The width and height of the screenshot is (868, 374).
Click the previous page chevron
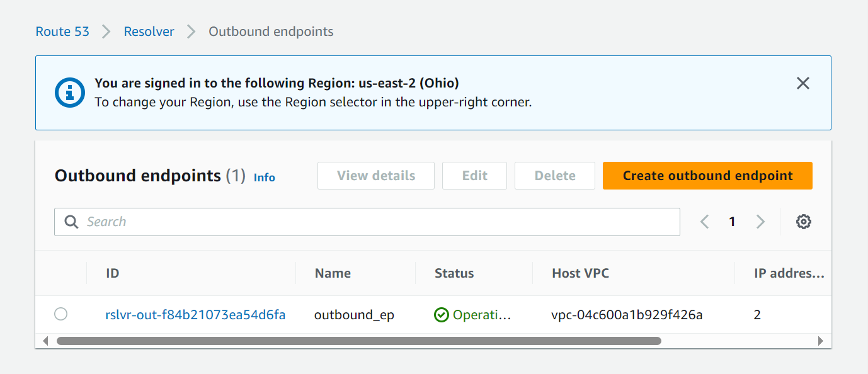[x=704, y=222]
